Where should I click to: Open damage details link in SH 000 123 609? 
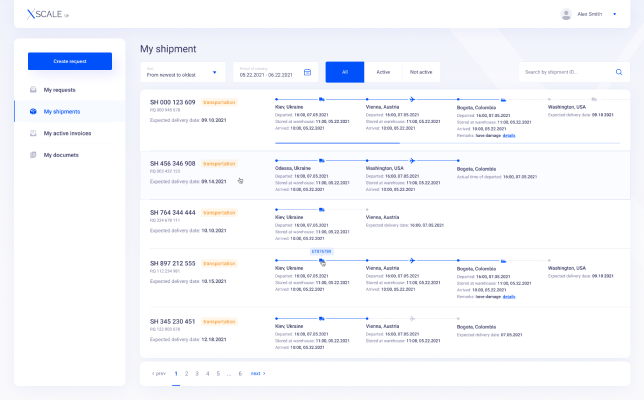point(509,136)
